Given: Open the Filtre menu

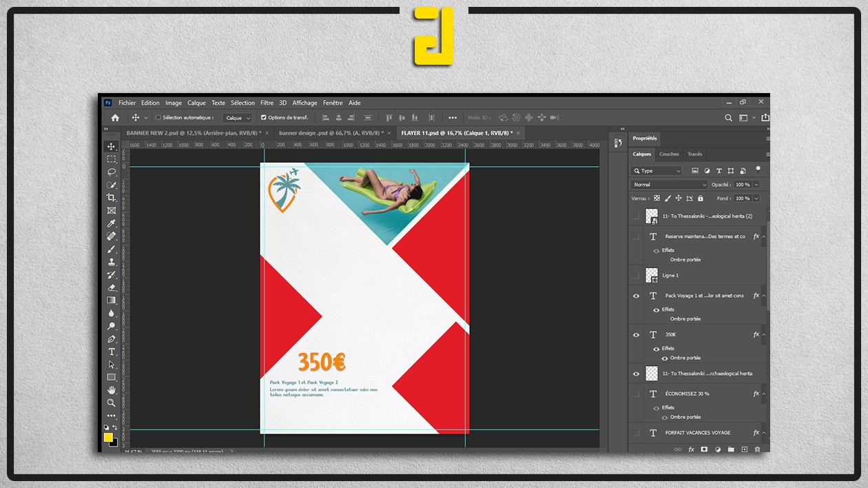Looking at the screenshot, I should click(267, 103).
